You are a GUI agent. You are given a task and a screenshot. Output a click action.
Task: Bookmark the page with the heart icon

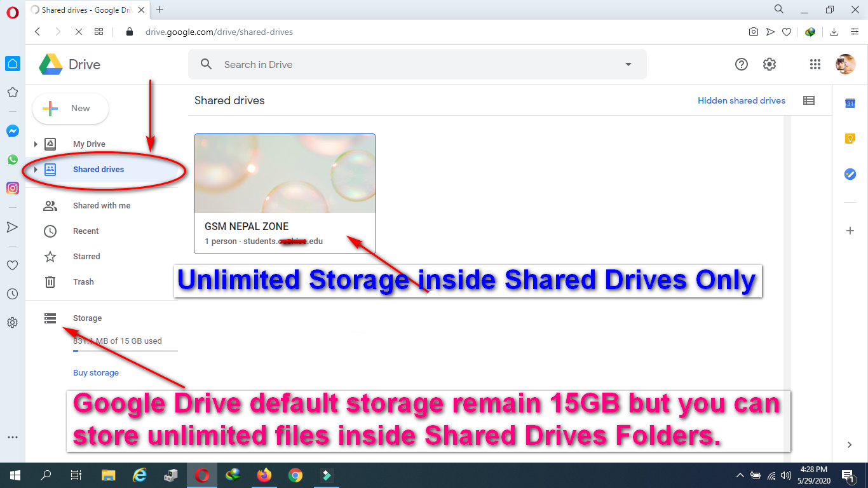pyautogui.click(x=787, y=32)
